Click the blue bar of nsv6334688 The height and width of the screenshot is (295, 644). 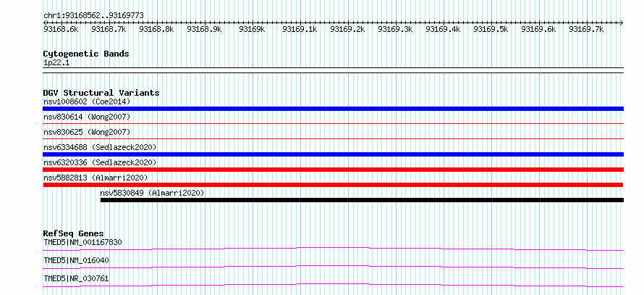(333, 154)
